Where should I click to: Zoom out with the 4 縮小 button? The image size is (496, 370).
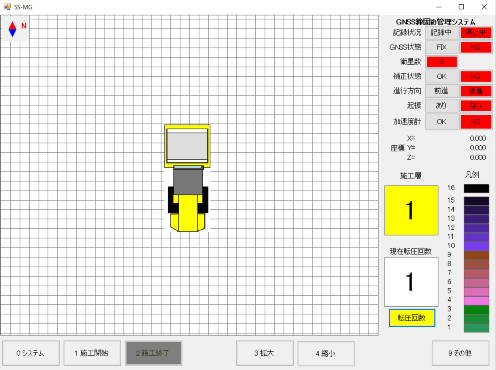326,353
